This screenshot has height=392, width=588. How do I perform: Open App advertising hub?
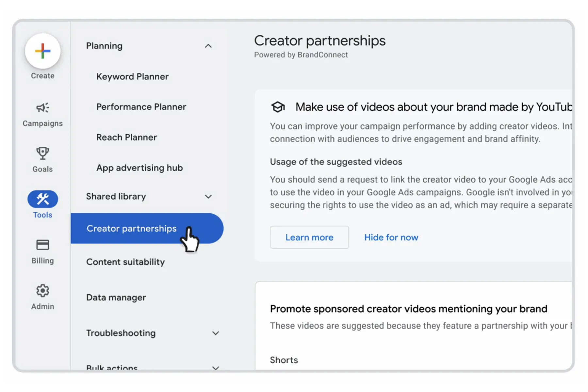[x=139, y=168]
